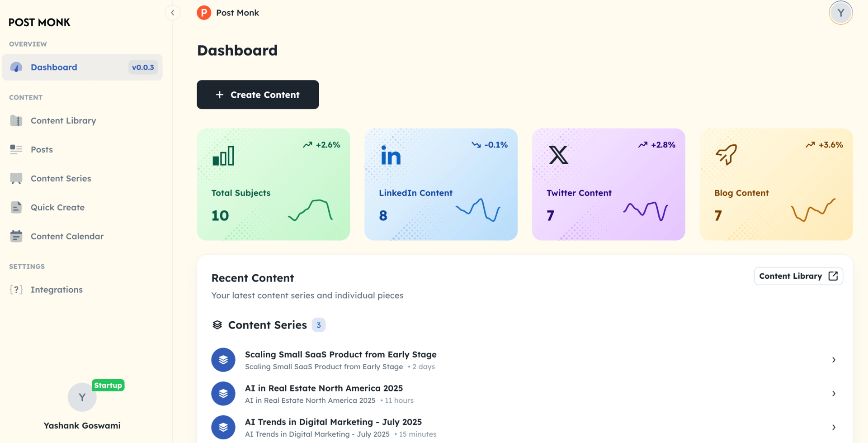Image resolution: width=868 pixels, height=443 pixels.
Task: Open the Content Library external link button
Action: pyautogui.click(x=798, y=276)
